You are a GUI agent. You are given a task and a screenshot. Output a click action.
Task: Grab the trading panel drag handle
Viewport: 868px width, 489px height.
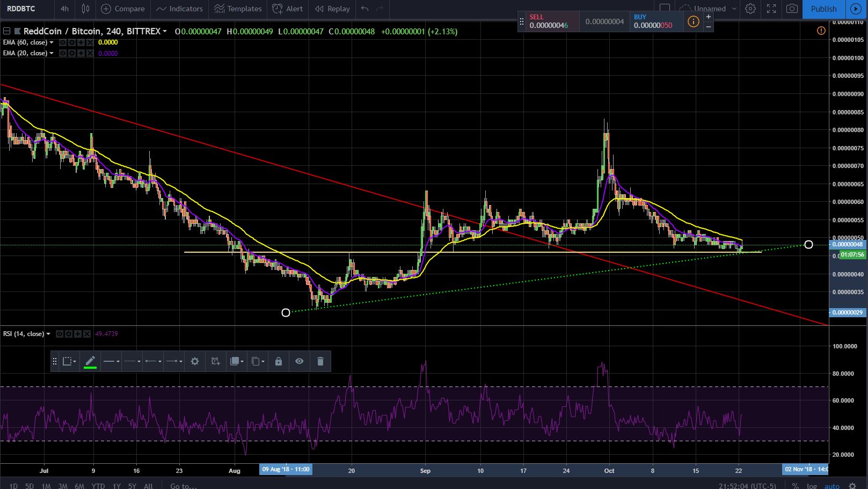[521, 21]
